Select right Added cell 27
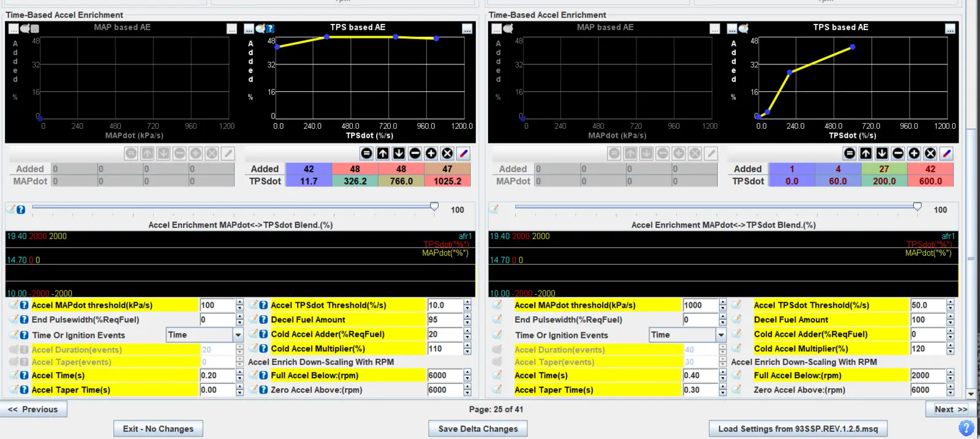 pos(884,169)
